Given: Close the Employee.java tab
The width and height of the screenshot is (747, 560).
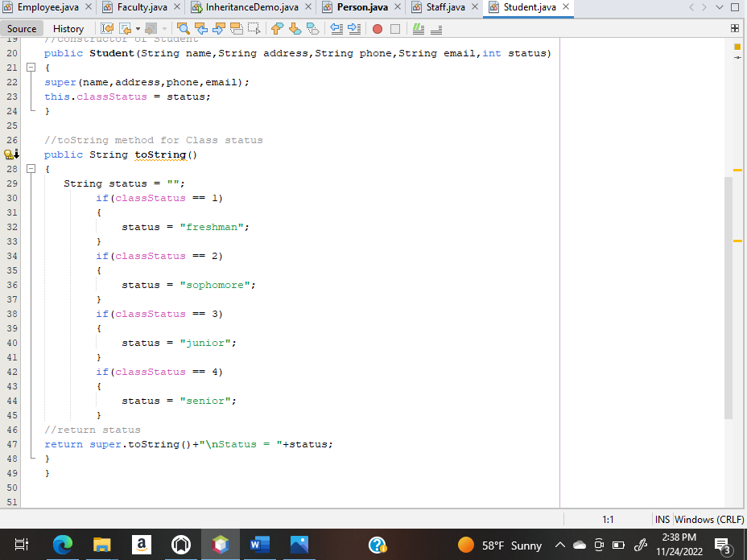Looking at the screenshot, I should point(89,6).
